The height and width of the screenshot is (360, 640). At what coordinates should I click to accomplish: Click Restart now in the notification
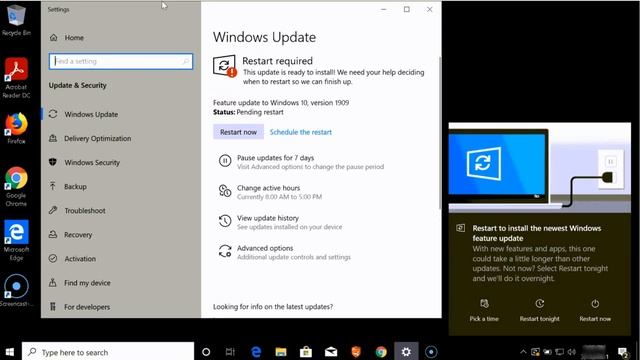595,311
